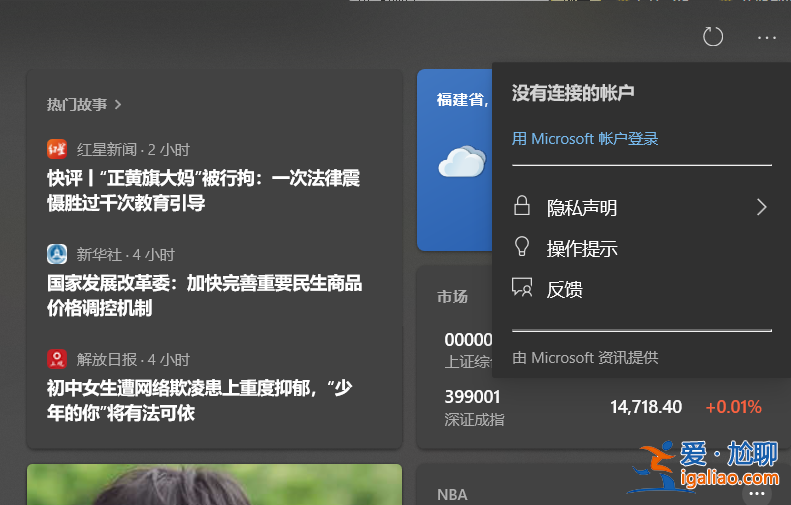Click the +0.01% change value
The image size is (791, 505).
click(x=733, y=407)
